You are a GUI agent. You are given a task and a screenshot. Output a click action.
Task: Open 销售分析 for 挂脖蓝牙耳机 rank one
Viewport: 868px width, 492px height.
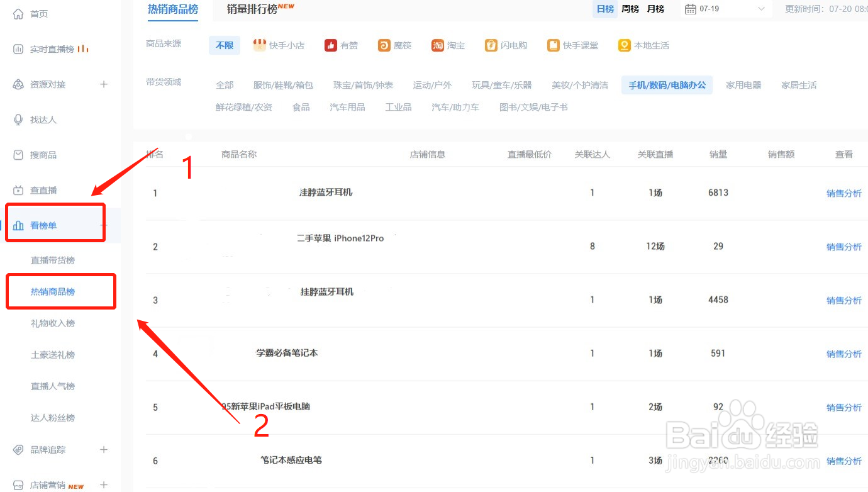844,193
